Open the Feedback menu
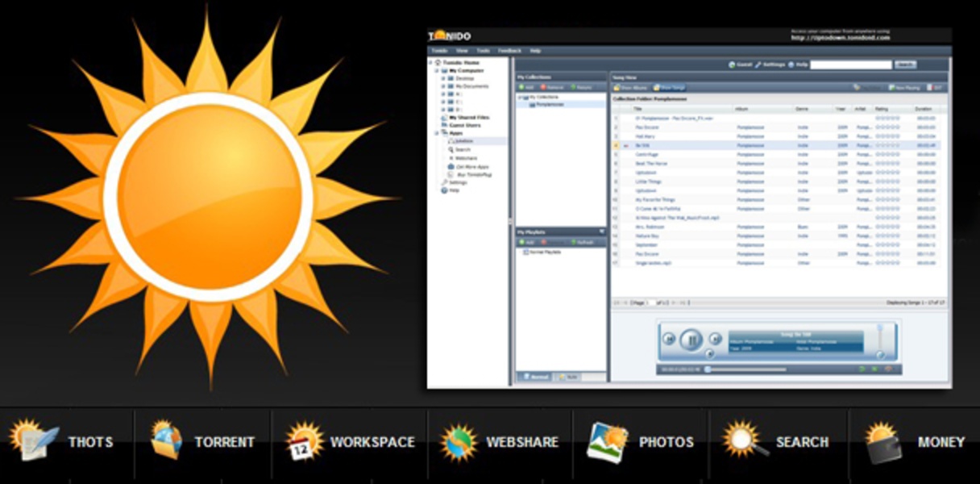The width and height of the screenshot is (980, 484). 509,50
